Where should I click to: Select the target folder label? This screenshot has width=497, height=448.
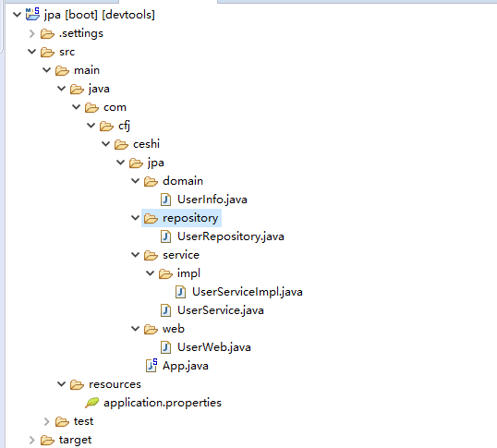(x=75, y=440)
